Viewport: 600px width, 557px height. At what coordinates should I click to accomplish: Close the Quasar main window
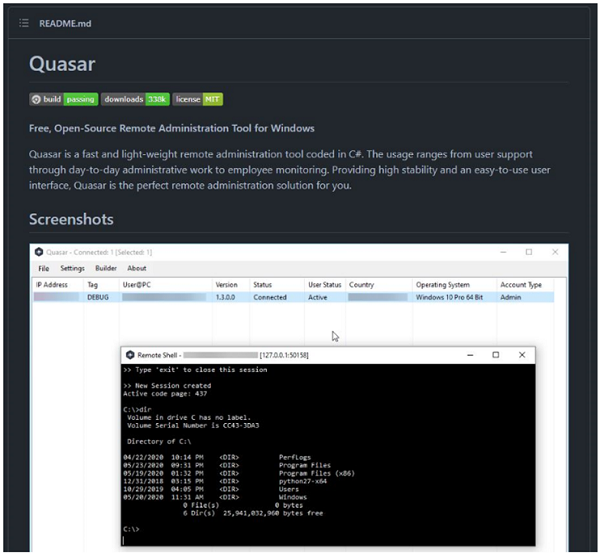[555, 252]
